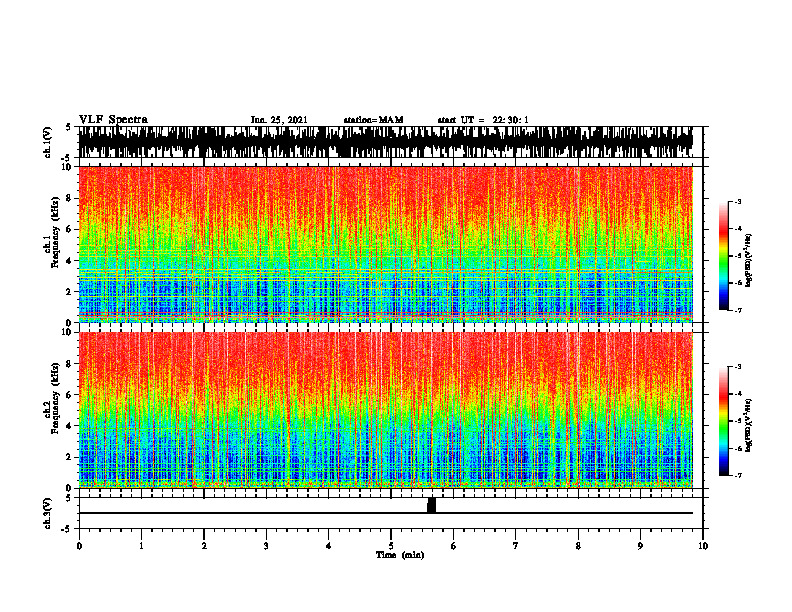Click the log(PSD) label beside ch.2 color bar

749,425
